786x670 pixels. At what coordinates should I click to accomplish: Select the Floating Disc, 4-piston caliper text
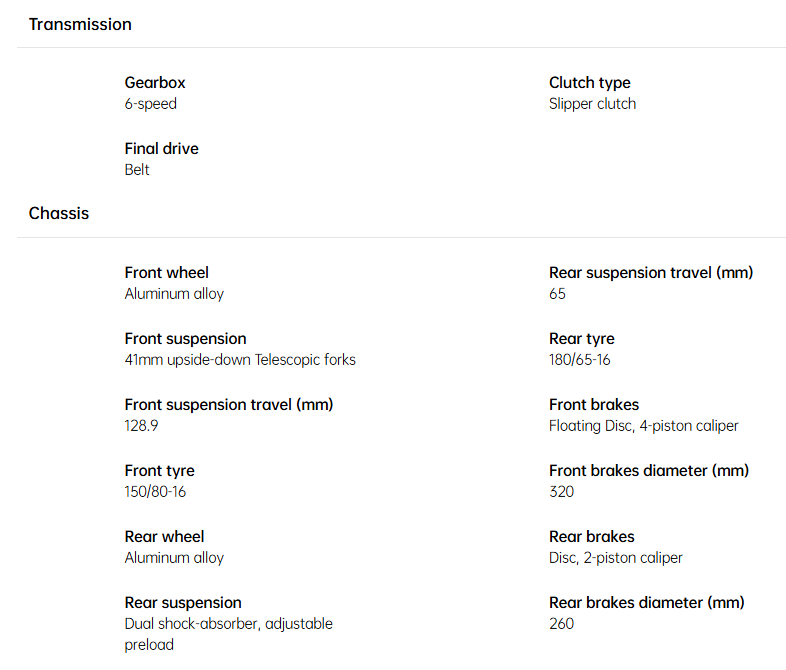[644, 426]
